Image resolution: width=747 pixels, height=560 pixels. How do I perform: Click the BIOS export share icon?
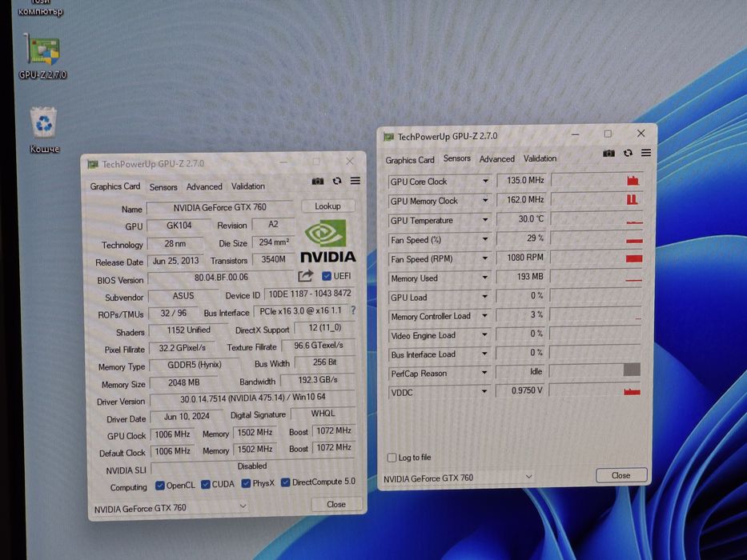(305, 276)
